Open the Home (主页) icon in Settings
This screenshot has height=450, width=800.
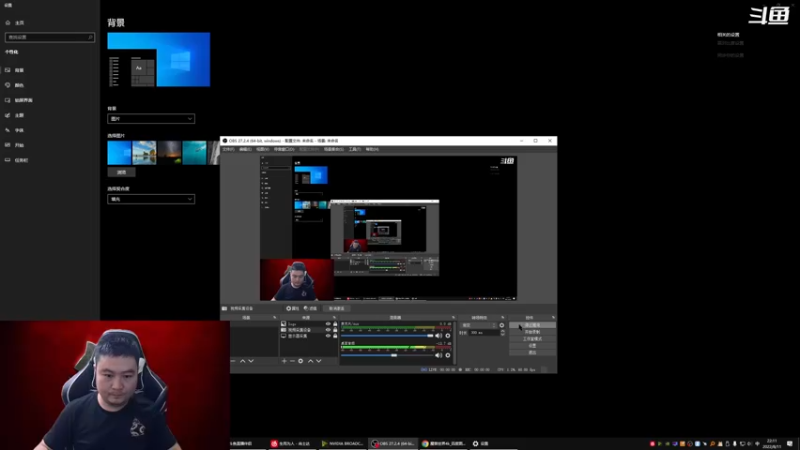[x=8, y=22]
